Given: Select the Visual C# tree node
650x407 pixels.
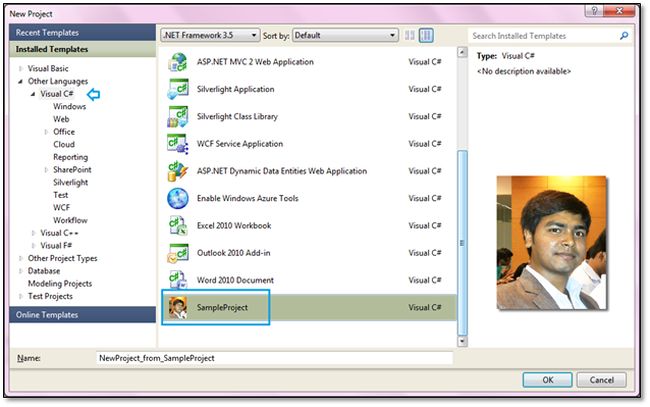Looking at the screenshot, I should pyautogui.click(x=57, y=94).
